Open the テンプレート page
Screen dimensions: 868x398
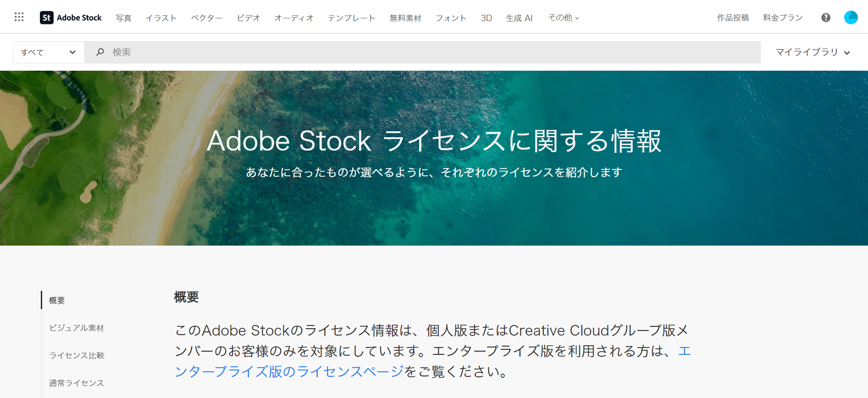[x=351, y=18]
